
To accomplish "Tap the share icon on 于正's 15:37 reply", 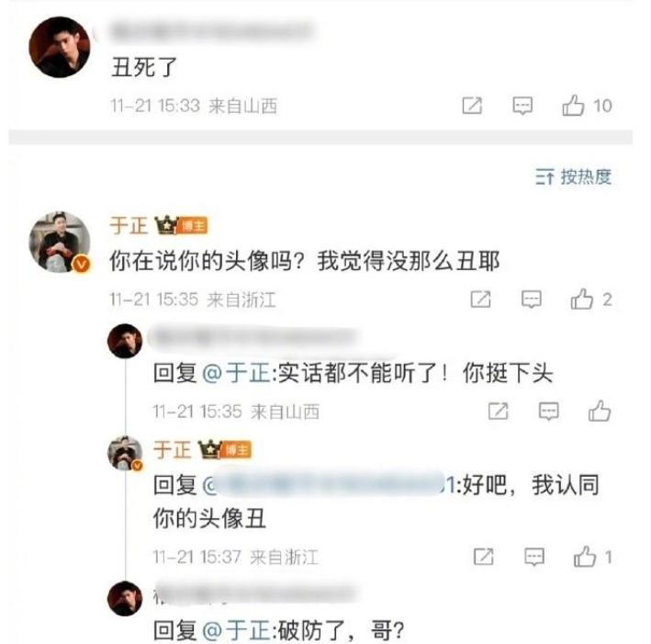I will [484, 557].
